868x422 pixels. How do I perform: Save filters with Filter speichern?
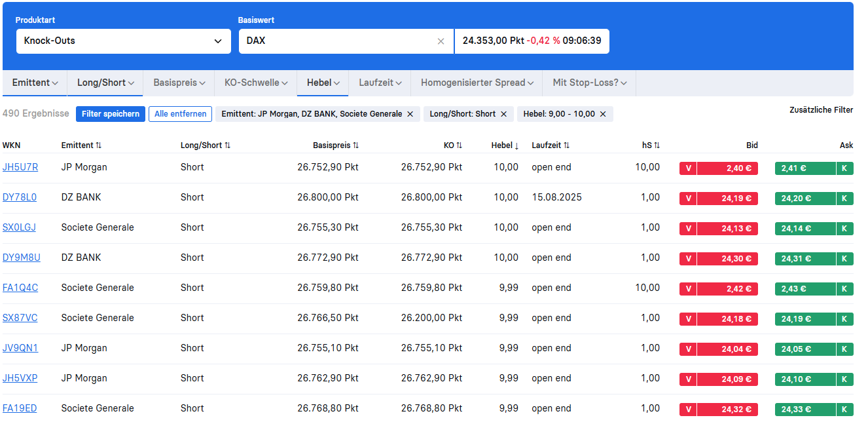111,114
